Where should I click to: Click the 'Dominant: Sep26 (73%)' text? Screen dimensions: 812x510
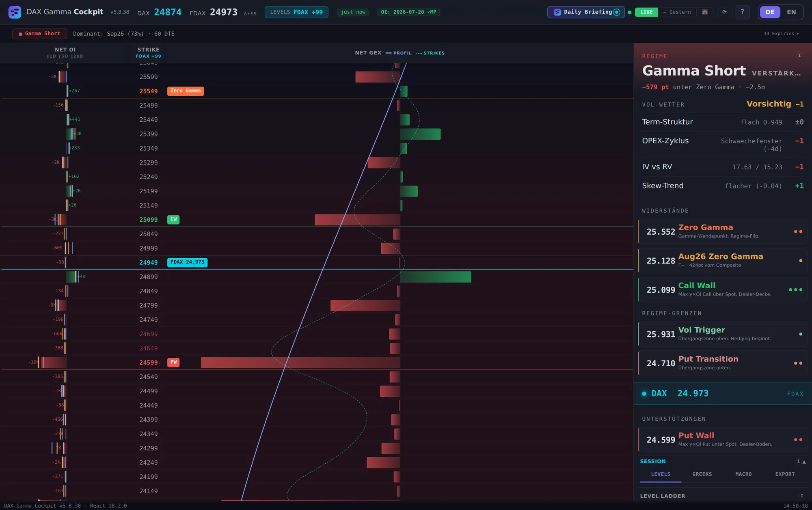point(108,34)
